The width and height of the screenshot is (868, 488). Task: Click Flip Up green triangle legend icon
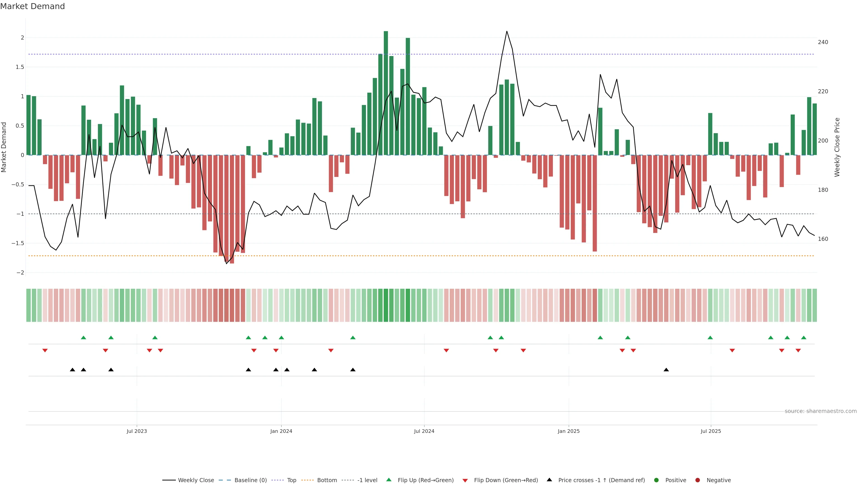(x=389, y=480)
